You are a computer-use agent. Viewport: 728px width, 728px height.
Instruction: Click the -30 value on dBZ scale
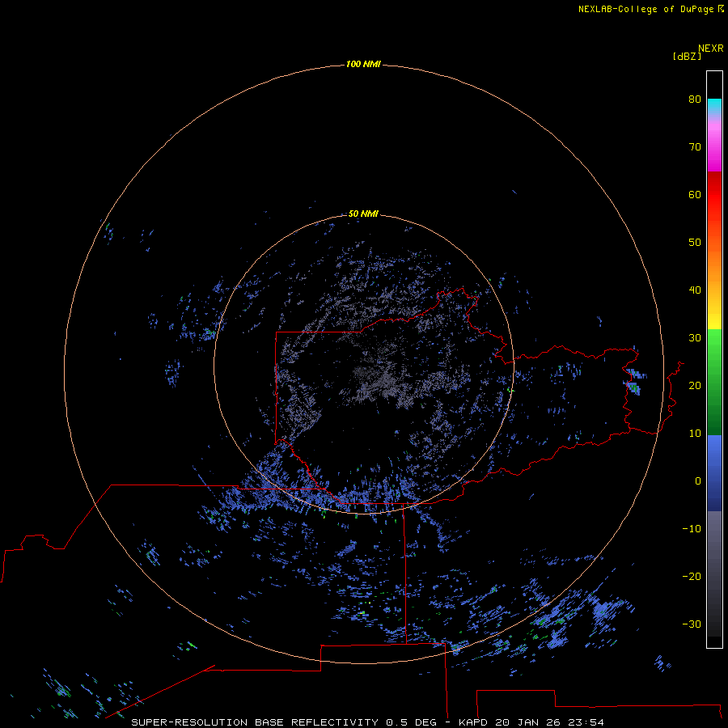tap(692, 624)
